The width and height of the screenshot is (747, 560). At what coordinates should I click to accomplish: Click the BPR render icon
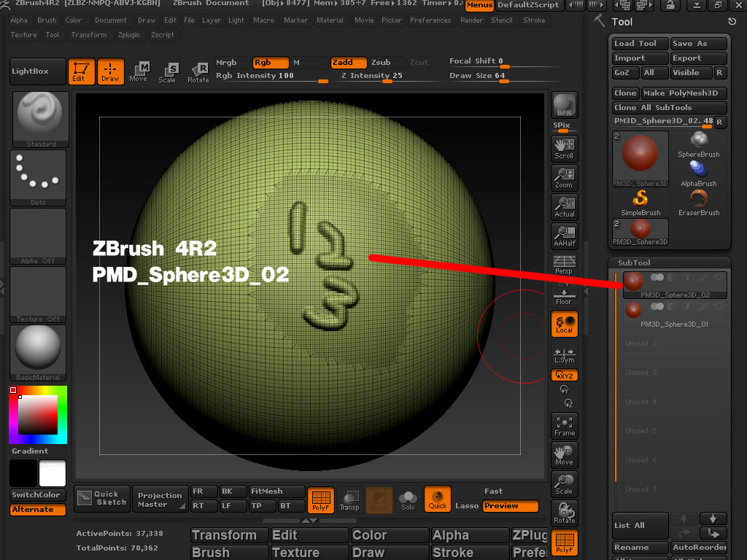[x=565, y=105]
